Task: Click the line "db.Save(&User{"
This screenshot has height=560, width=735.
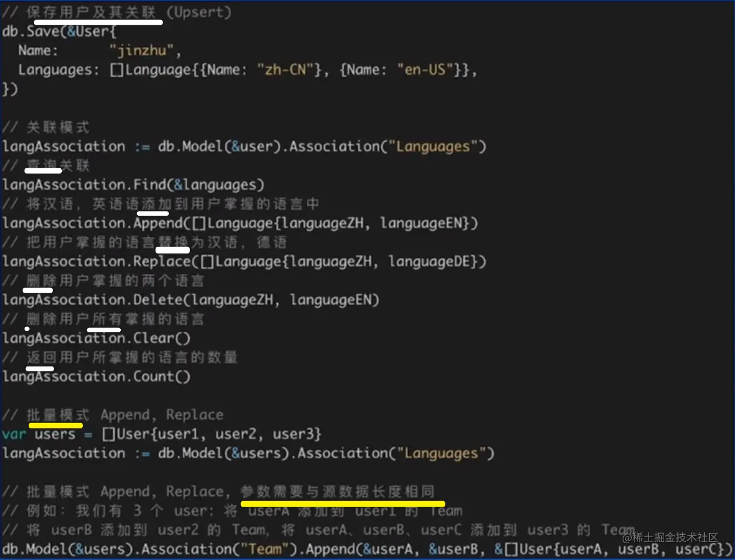Action: pos(59,31)
